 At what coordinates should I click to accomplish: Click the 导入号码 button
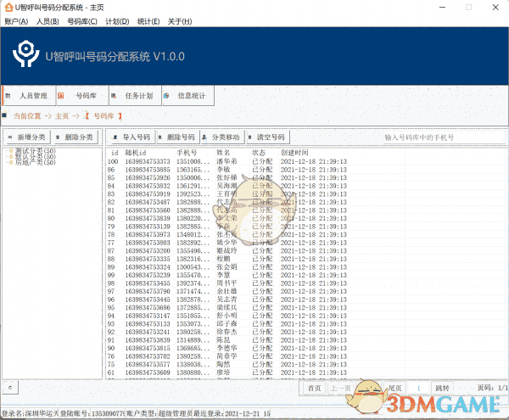point(131,137)
